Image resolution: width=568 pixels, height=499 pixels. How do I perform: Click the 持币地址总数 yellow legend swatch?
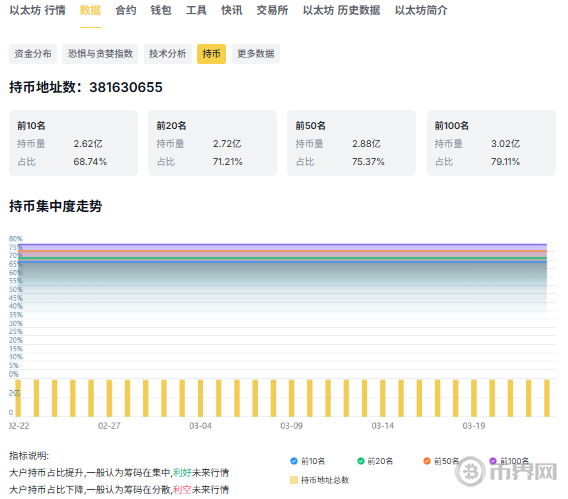click(294, 480)
